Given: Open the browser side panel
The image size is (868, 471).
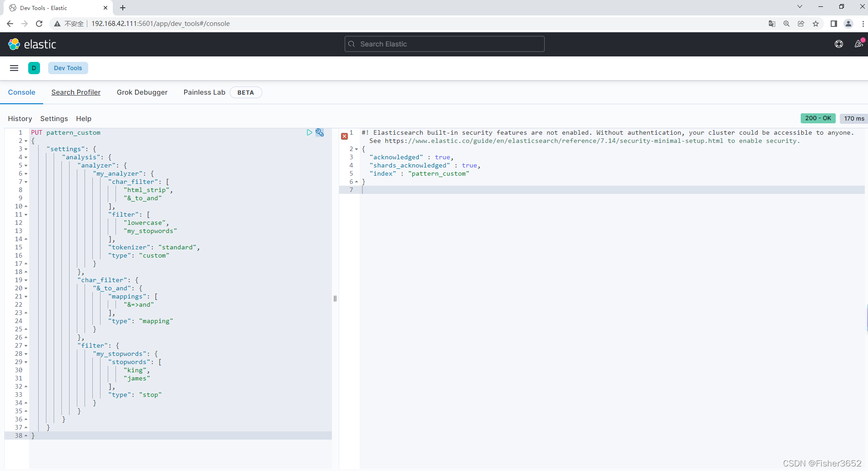Looking at the screenshot, I should [x=833, y=24].
